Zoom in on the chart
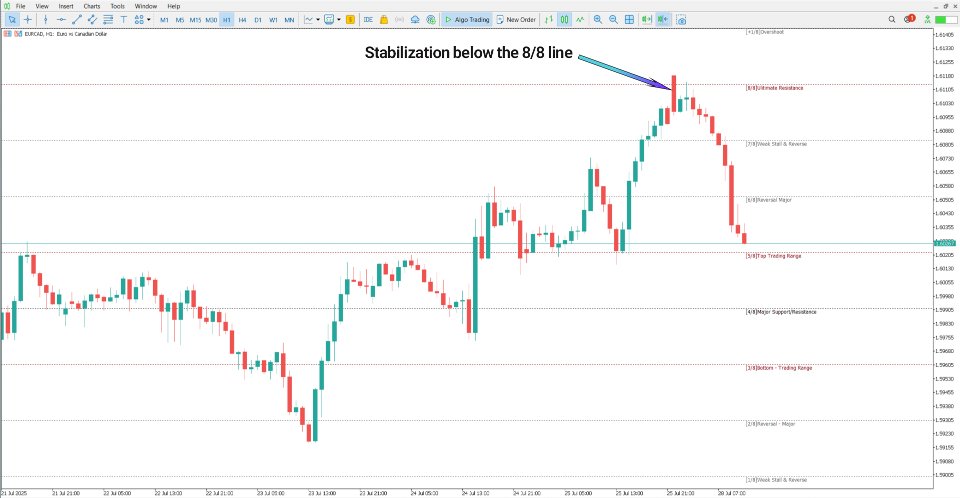This screenshot has width=960, height=498. (598, 20)
